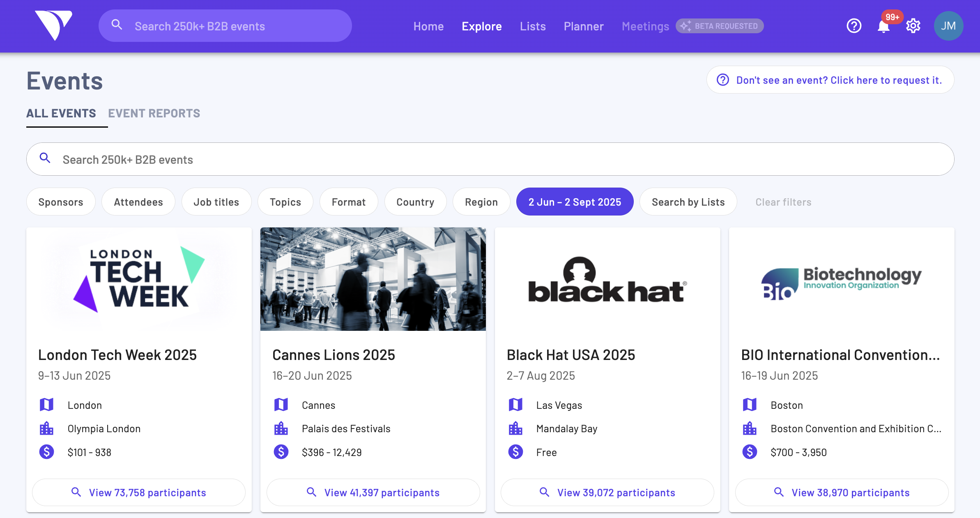
Task: Open the London Tech Week 2025 title
Action: pos(117,355)
